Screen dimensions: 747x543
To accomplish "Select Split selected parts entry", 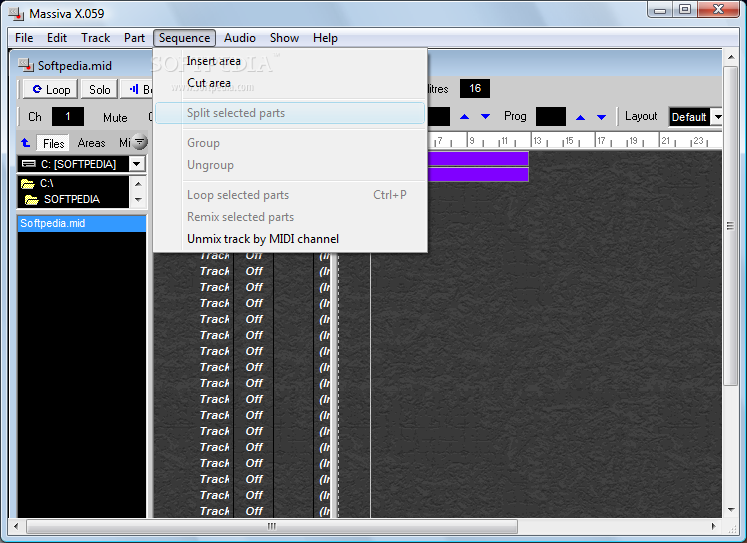I will (x=290, y=113).
